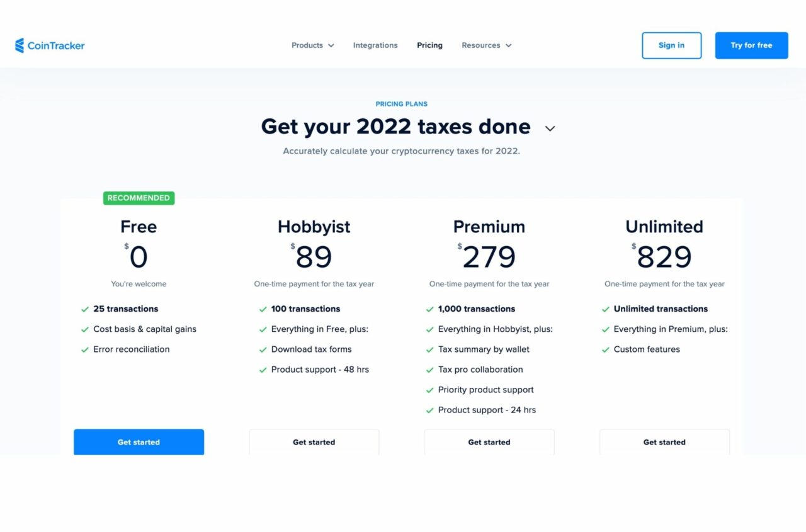Viewport: 806px width, 532px height.
Task: Click the checkmark next to Download tax forms
Action: tap(263, 349)
